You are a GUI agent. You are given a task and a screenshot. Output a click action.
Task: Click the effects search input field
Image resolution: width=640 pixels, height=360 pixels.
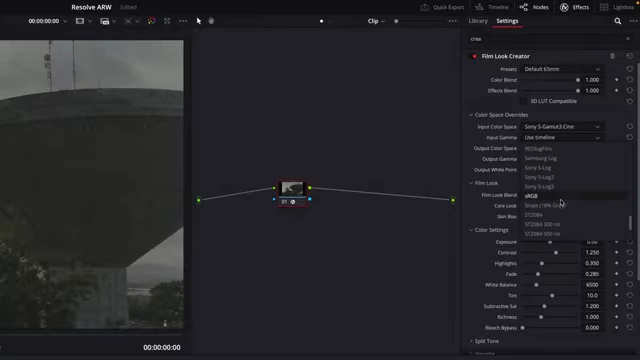547,39
